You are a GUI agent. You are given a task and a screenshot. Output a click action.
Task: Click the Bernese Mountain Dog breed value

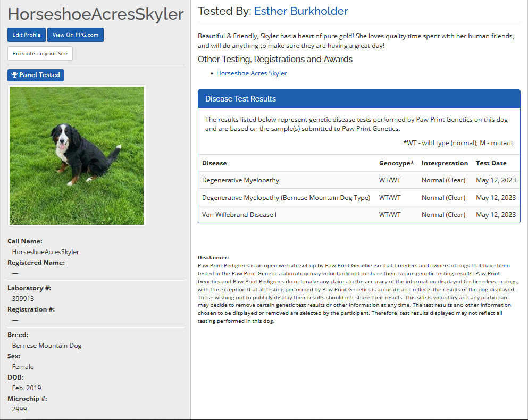pyautogui.click(x=47, y=346)
